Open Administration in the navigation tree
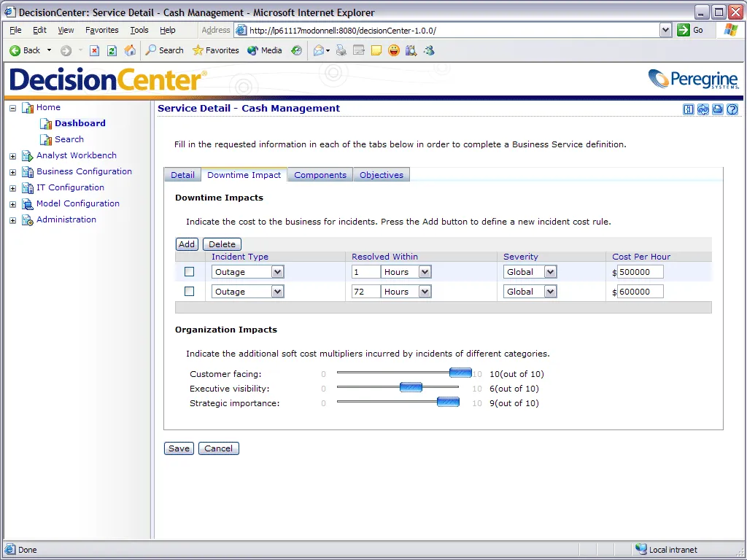 pyautogui.click(x=66, y=219)
